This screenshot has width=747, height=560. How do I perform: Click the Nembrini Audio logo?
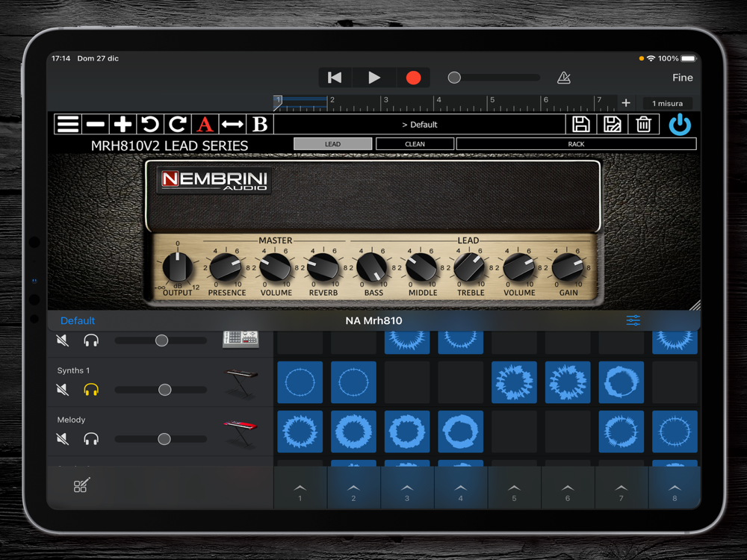pyautogui.click(x=214, y=181)
